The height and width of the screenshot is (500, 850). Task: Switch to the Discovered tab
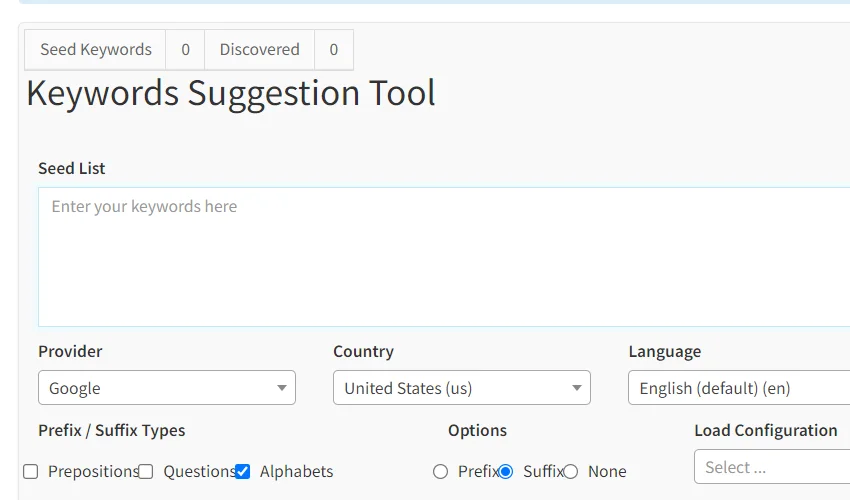point(259,50)
